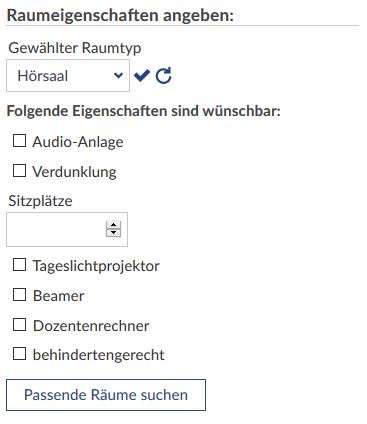Tick the Verdunklung checkbox
This screenshot has width=367, height=424.
(19, 171)
